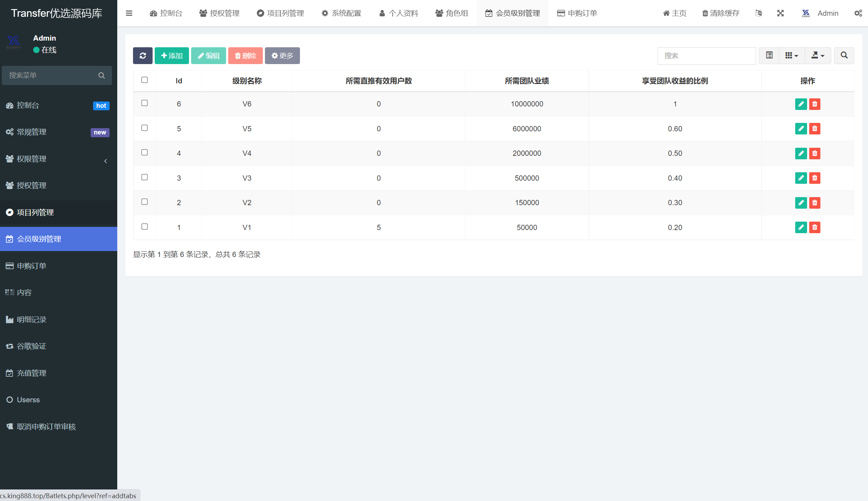
Task: Open the columns visibility dropdown
Action: (x=791, y=56)
